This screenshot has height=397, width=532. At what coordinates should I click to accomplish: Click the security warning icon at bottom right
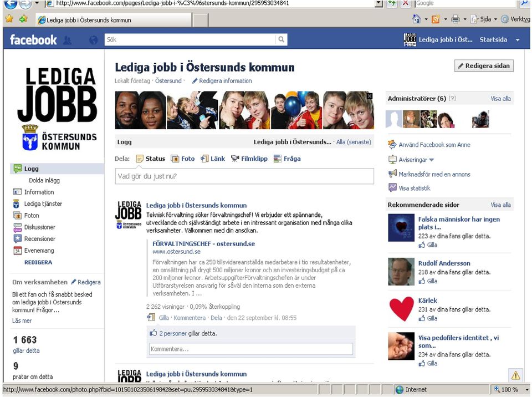[516, 375]
